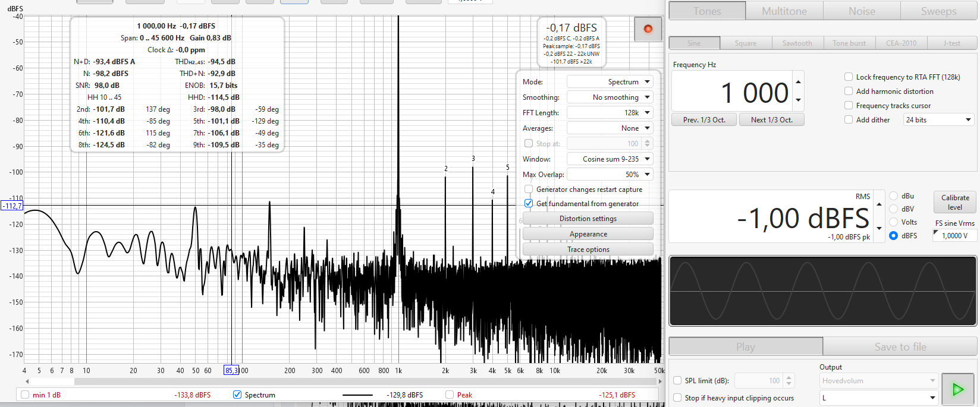Select the Square signal tab
Screen dimensions: 980x407
click(746, 43)
